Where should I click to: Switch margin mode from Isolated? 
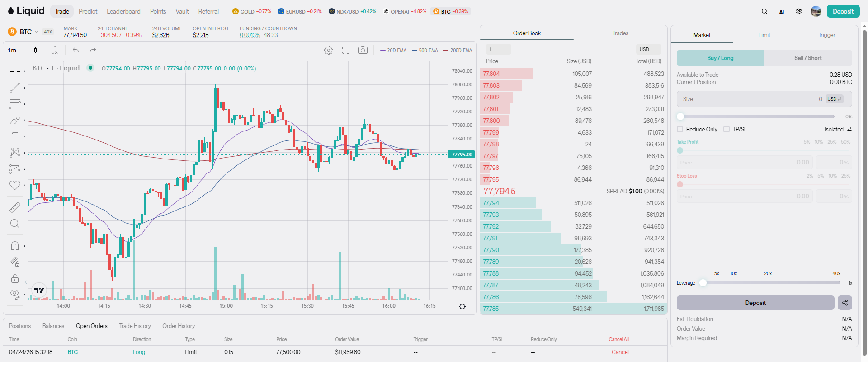click(x=838, y=129)
